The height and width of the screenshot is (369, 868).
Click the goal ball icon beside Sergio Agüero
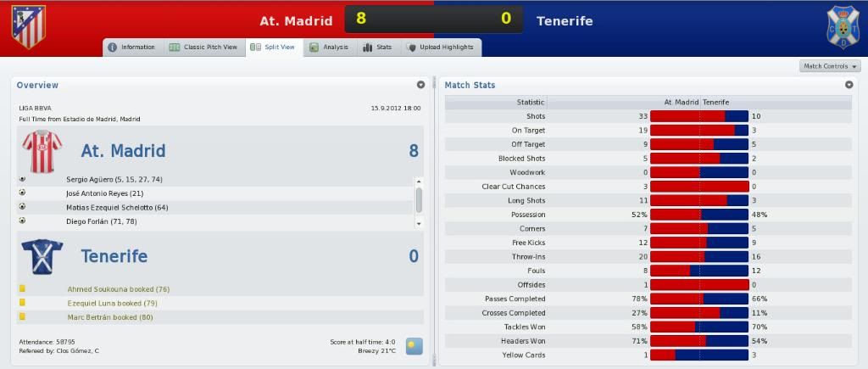click(22, 179)
